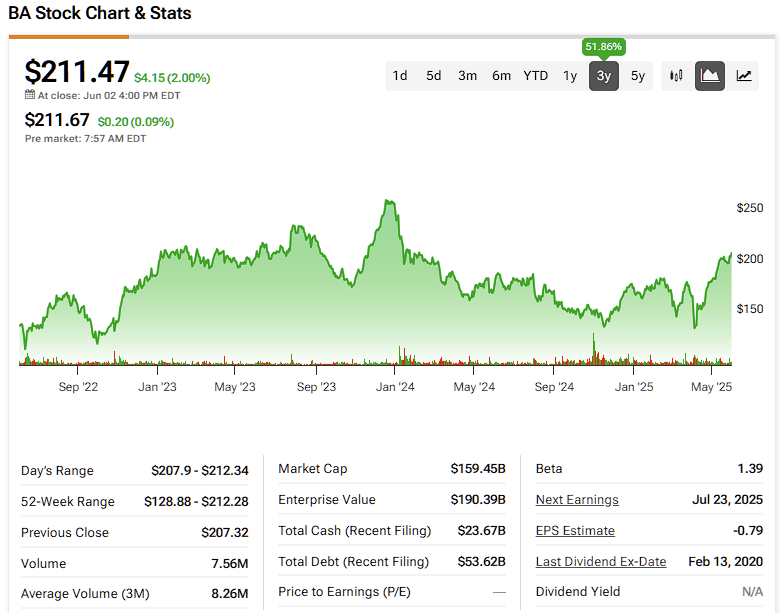Click the 51.86% performance badge

click(x=604, y=47)
